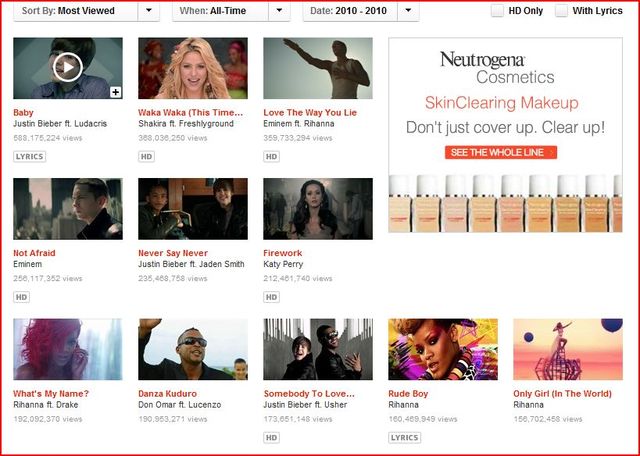The height and width of the screenshot is (456, 640).
Task: Open the Waka Waka (This Time... title link
Action: click(191, 113)
